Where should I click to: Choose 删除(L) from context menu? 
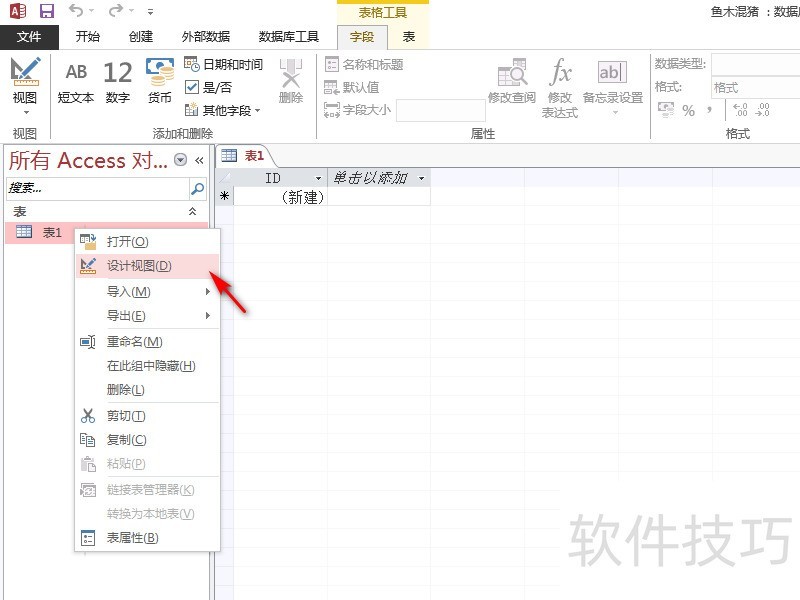(147, 389)
